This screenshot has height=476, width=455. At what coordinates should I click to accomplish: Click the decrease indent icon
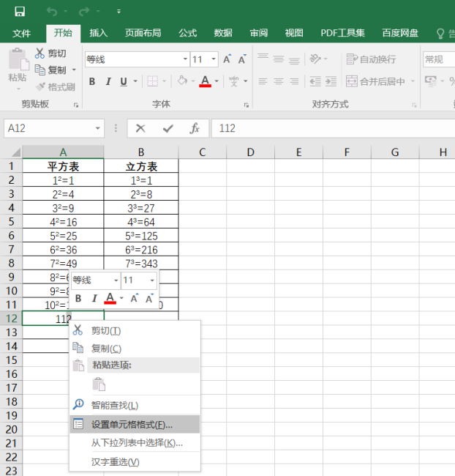click(x=315, y=81)
